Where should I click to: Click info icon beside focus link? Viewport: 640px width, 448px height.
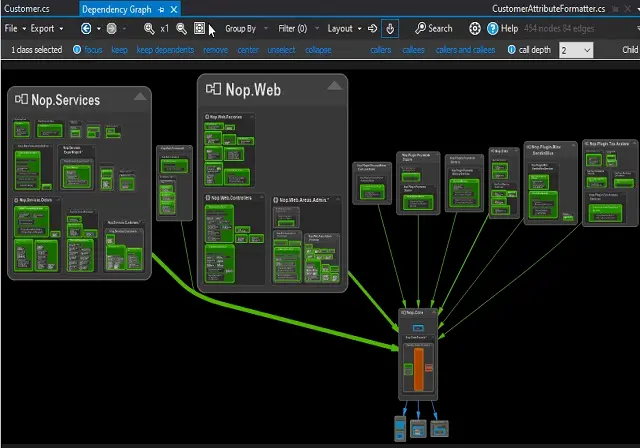77,49
